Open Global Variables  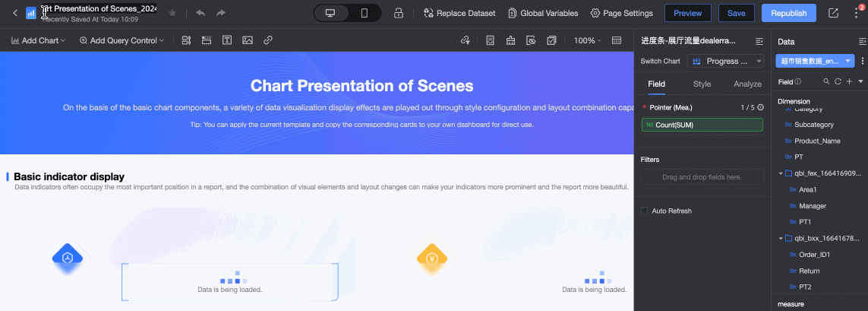(542, 13)
